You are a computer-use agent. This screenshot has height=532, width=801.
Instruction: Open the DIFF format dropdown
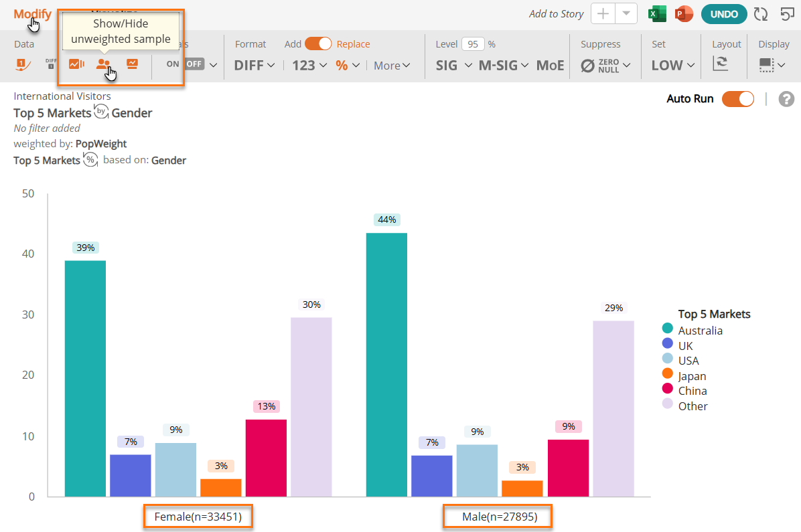(254, 66)
